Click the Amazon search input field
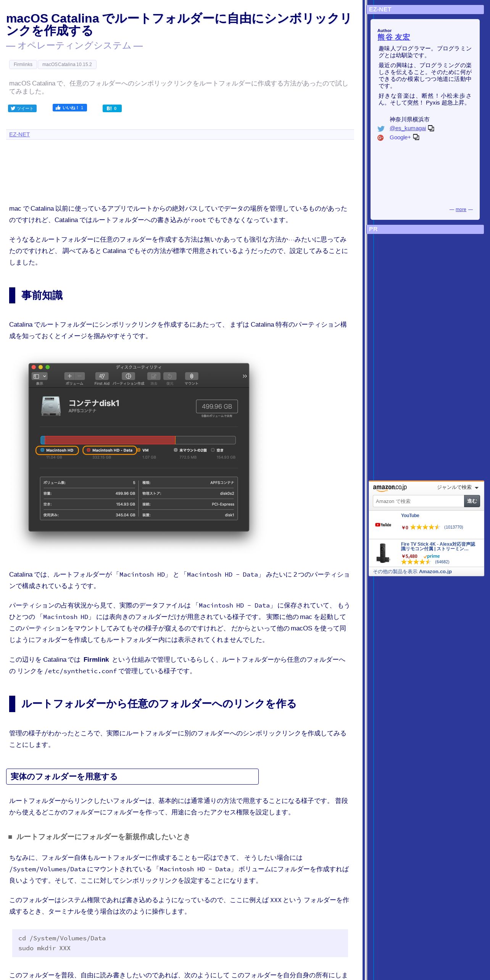This screenshot has height=980, width=490. coord(418,501)
